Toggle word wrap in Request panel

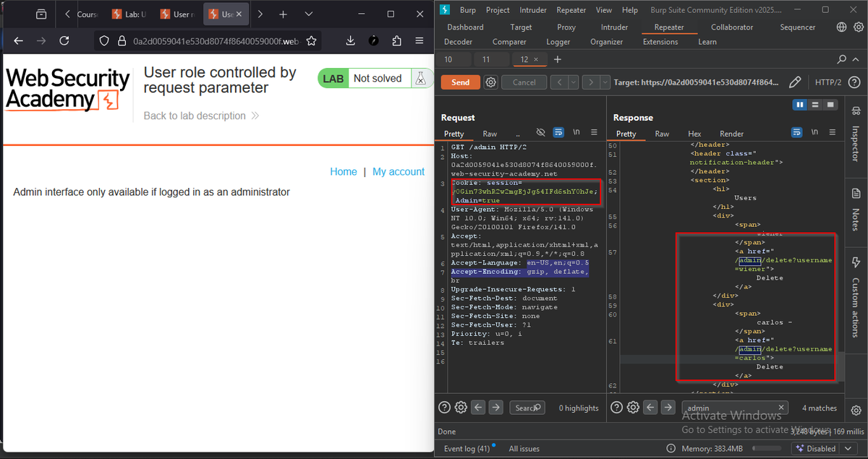(558, 133)
